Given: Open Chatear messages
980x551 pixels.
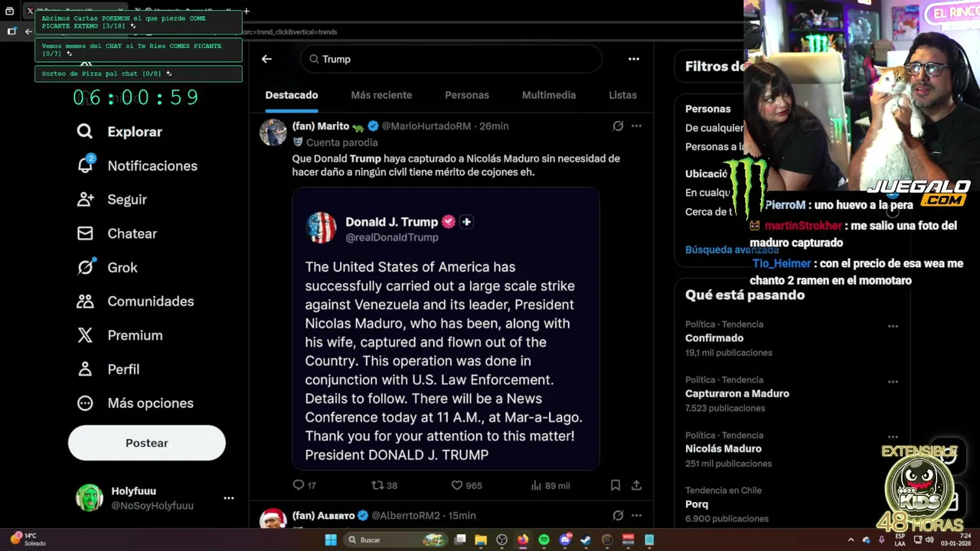Looking at the screenshot, I should [116, 233].
